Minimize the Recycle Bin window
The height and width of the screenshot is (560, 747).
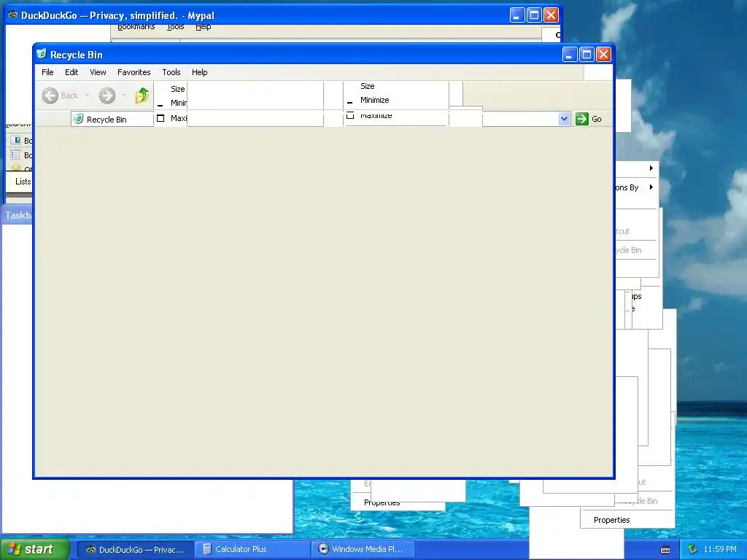tap(570, 55)
